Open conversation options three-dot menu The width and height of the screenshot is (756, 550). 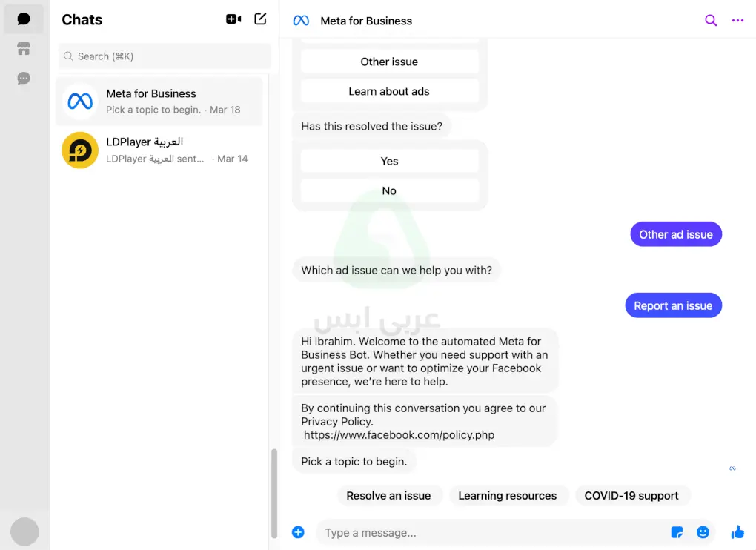pyautogui.click(x=737, y=21)
